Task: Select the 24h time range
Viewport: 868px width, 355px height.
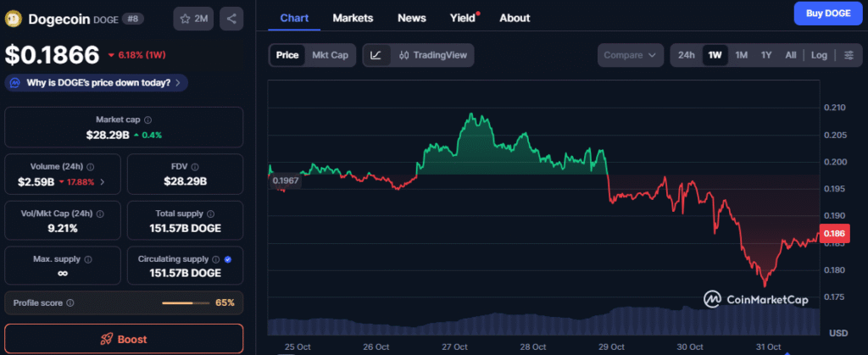Action: click(x=687, y=55)
